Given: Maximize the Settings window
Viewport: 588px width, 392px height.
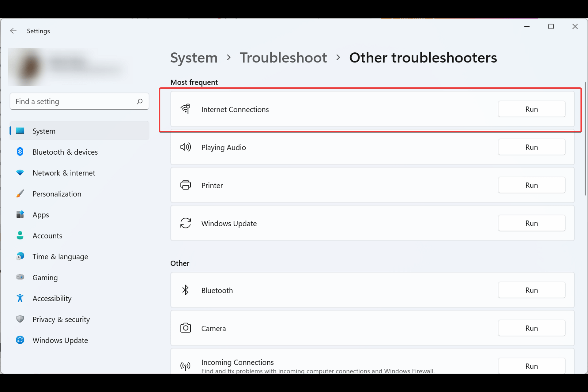Looking at the screenshot, I should (x=551, y=27).
